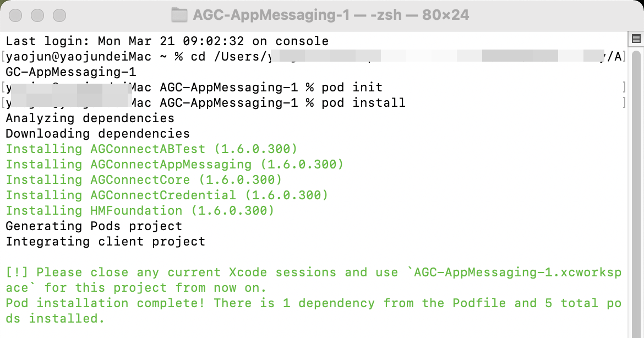The width and height of the screenshot is (644, 338).
Task: Click the "Installing AGConnectABTest" line
Action: pos(151,149)
